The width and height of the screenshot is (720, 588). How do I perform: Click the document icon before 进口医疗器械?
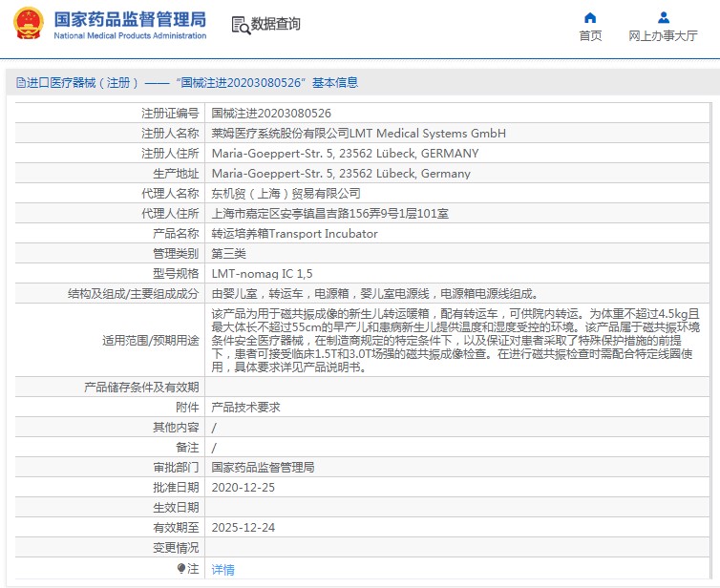pos(21,83)
